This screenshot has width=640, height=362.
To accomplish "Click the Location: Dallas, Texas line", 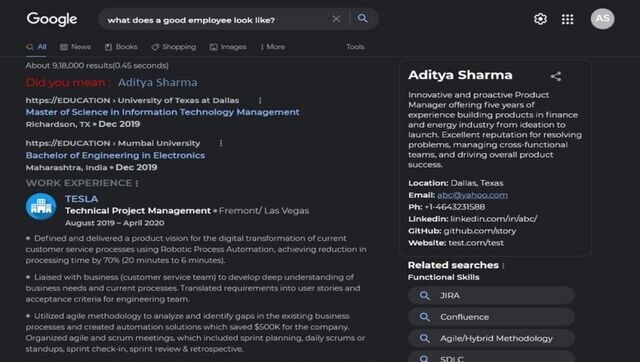I will [456, 183].
